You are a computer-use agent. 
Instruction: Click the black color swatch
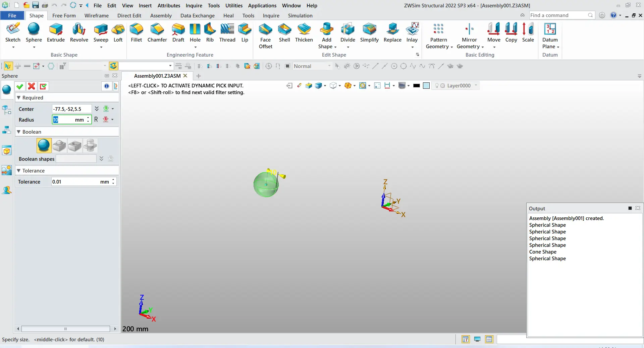pos(417,86)
